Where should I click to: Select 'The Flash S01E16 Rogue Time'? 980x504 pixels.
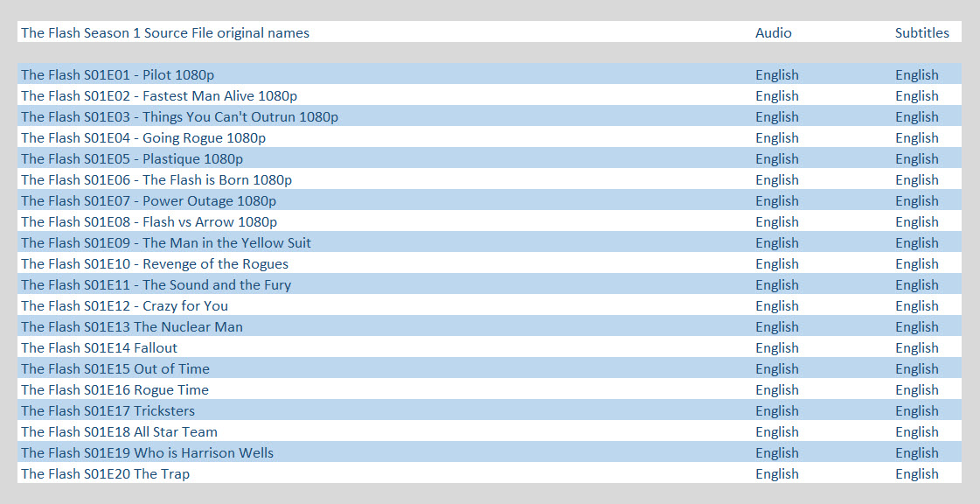pyautogui.click(x=115, y=389)
